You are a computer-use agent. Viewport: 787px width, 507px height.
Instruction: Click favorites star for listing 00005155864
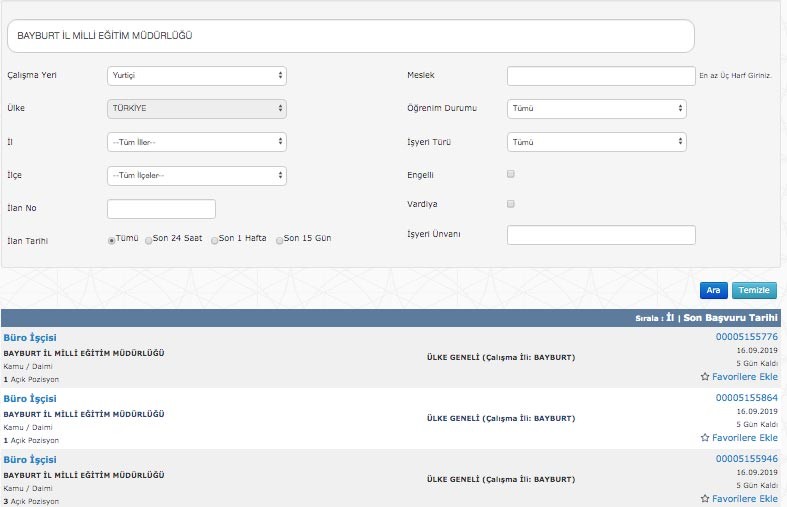(704, 438)
